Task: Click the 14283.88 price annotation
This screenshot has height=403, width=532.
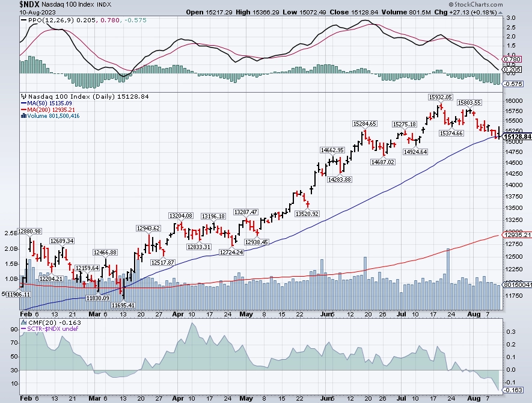Action: 339,179
